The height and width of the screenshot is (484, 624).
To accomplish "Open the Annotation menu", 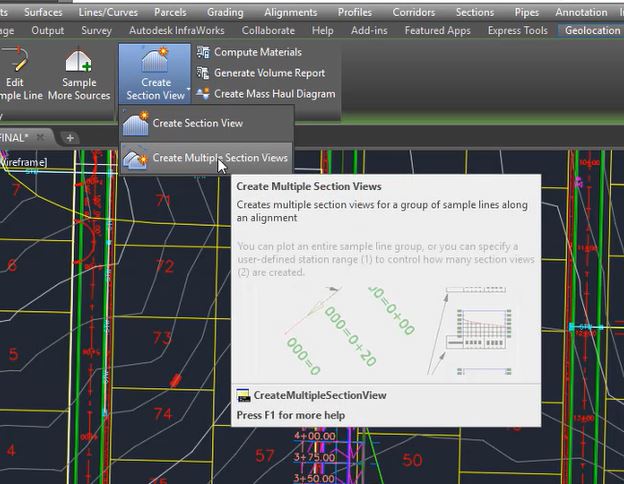I will [581, 12].
